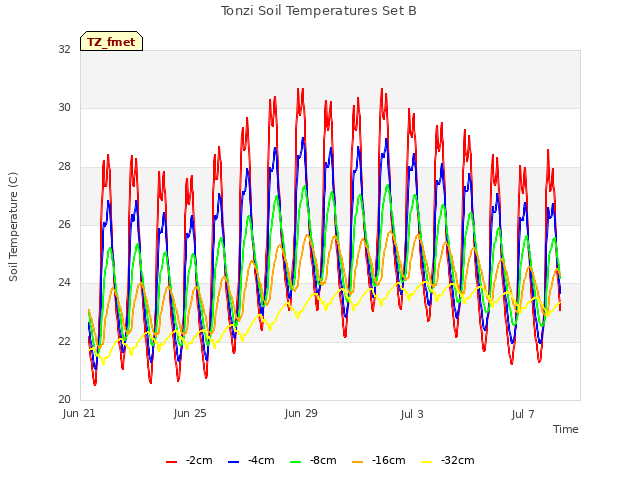Click the TZ_fmet annotation label
Viewport: 640px width, 480px height.
111,42
